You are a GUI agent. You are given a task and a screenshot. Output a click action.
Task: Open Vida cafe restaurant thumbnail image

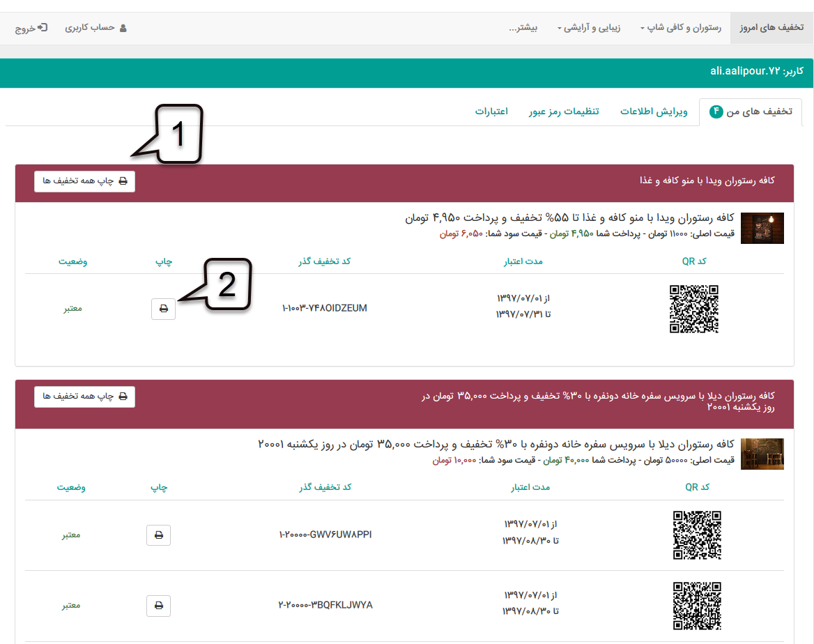coord(762,228)
